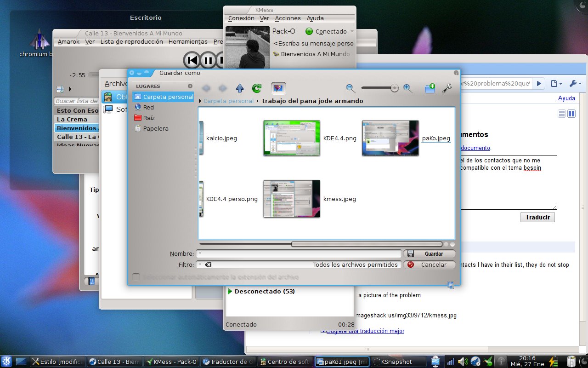Select Esto Con Eso in the Amarok playlist
The height and width of the screenshot is (368, 588).
pos(77,110)
